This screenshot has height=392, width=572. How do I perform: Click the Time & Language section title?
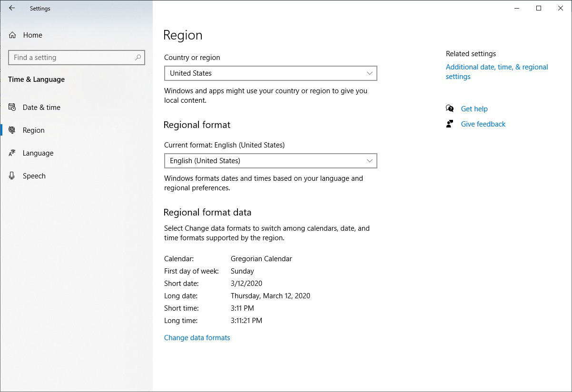[x=36, y=79]
